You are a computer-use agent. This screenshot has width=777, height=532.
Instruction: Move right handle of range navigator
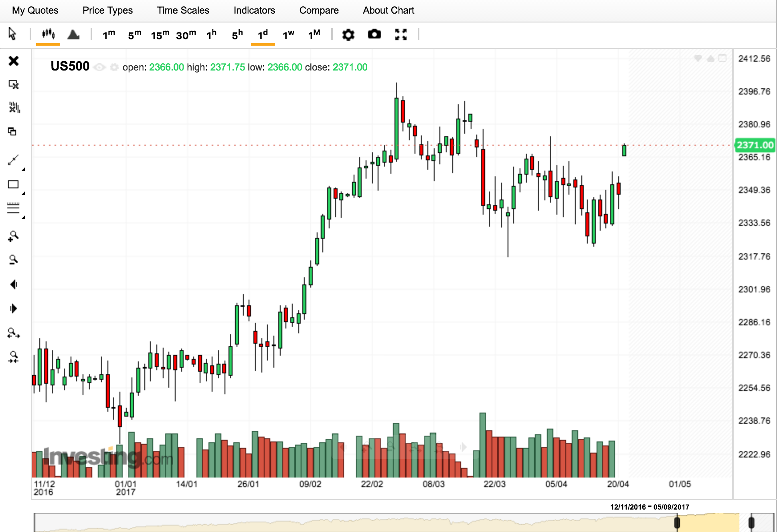(751, 522)
